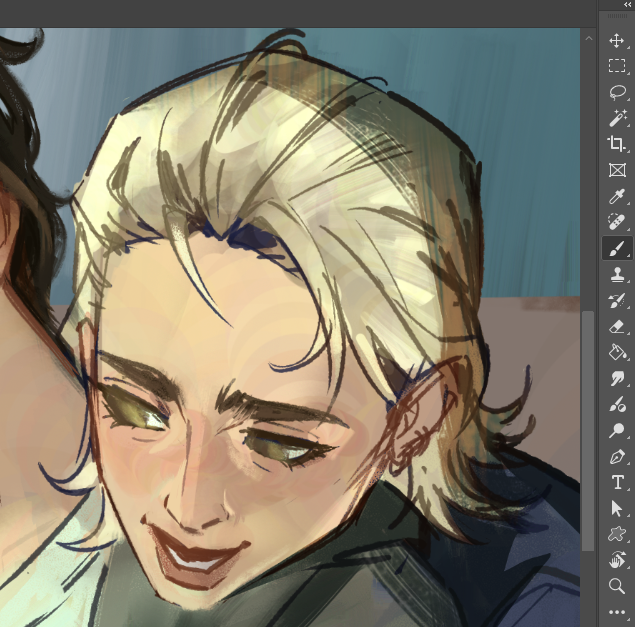Collapse the toolbar with the double-chevron button

pyautogui.click(x=628, y=4)
